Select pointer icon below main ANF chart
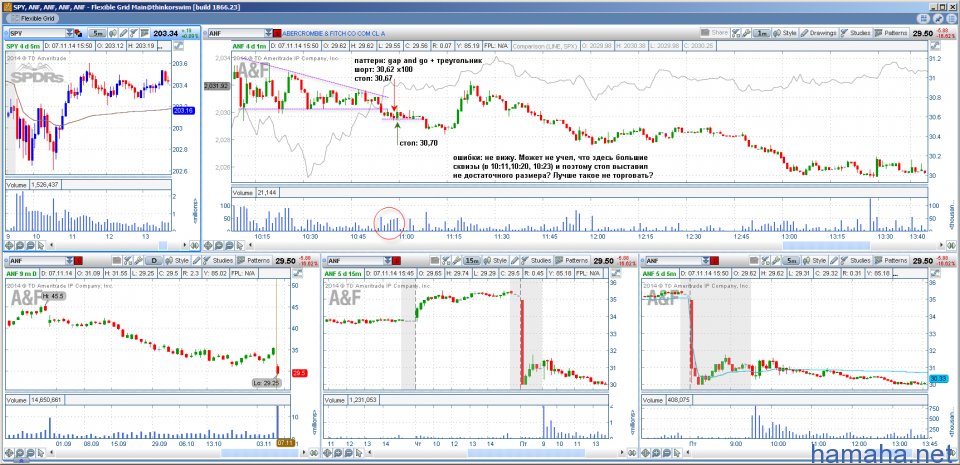960x465 pixels. click(x=241, y=245)
